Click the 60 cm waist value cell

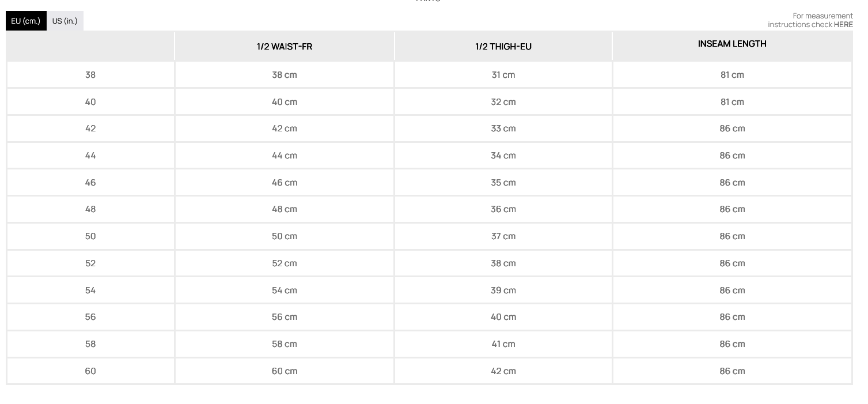285,371
